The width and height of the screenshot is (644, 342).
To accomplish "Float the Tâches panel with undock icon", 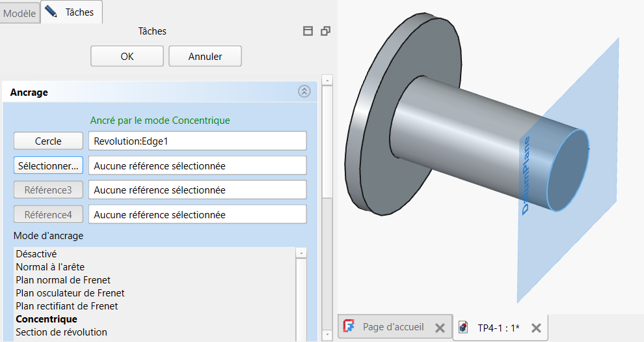I will tap(325, 31).
